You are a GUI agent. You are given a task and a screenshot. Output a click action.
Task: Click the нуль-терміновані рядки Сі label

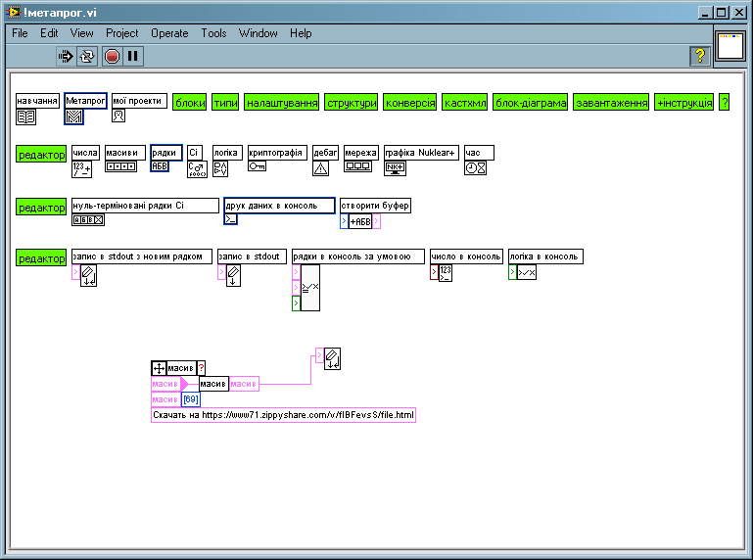(145, 206)
